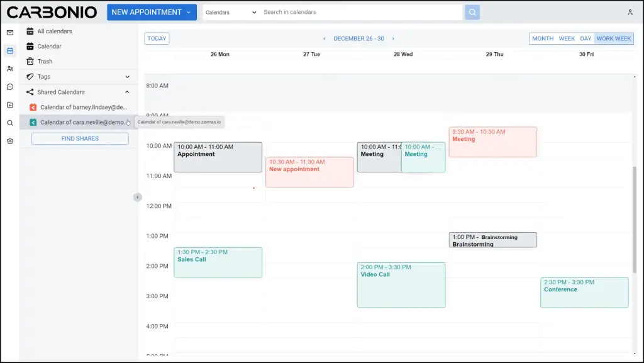Switch to MONTH view
This screenshot has width=644, height=363.
click(x=543, y=38)
